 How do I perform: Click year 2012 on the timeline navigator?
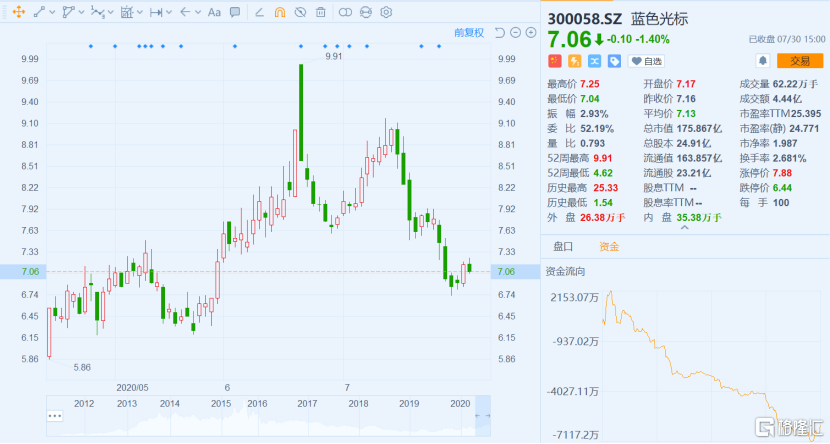pyautogui.click(x=84, y=404)
